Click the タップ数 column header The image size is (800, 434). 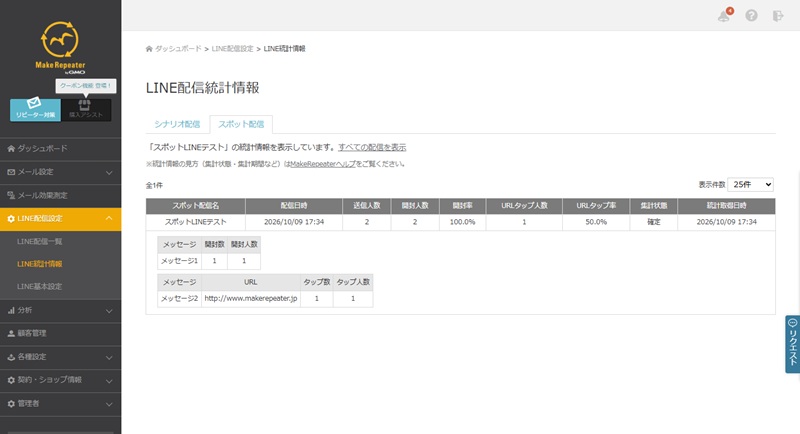point(317,282)
